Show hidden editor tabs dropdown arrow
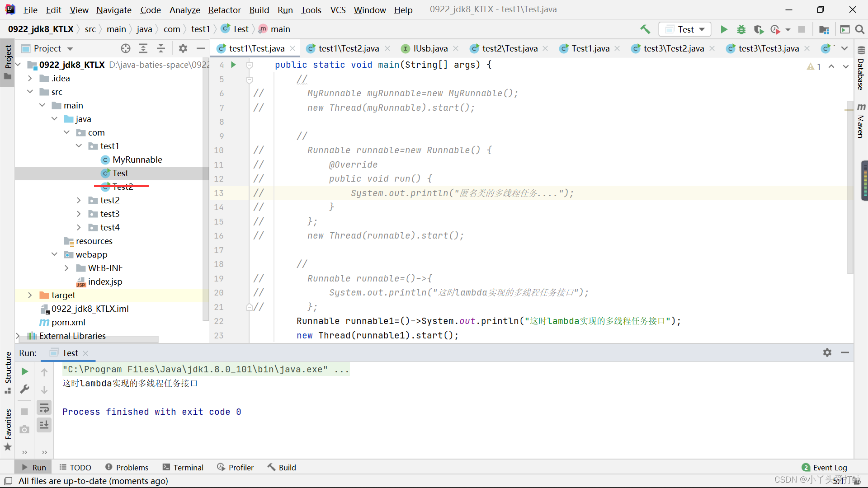The image size is (868, 488). click(x=844, y=48)
